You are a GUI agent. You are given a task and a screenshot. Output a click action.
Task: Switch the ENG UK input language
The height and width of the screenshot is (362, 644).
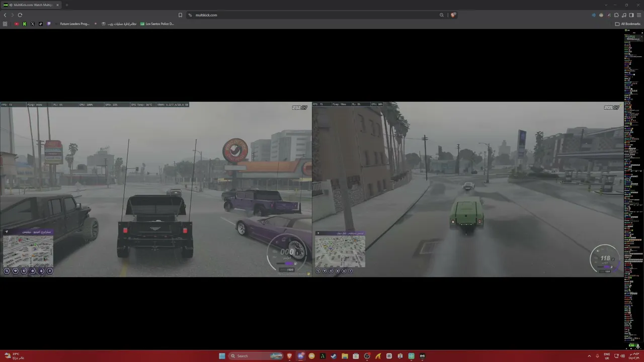tap(607, 356)
